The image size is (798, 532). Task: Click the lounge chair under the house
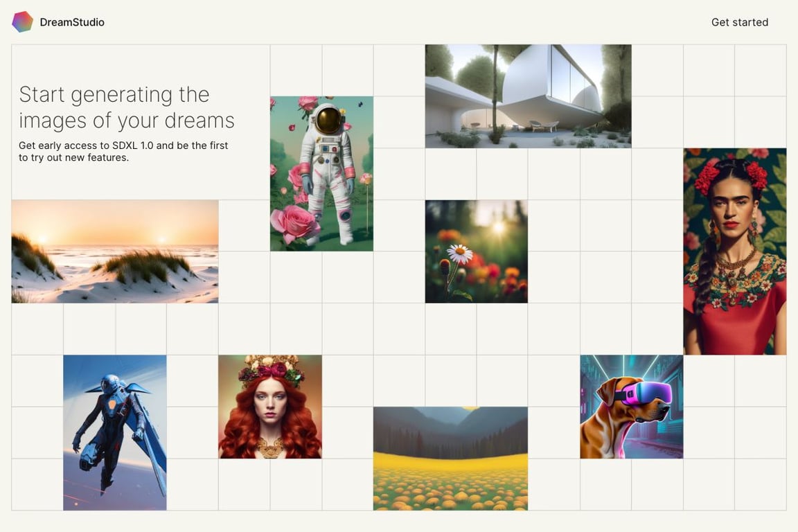pyautogui.click(x=544, y=125)
